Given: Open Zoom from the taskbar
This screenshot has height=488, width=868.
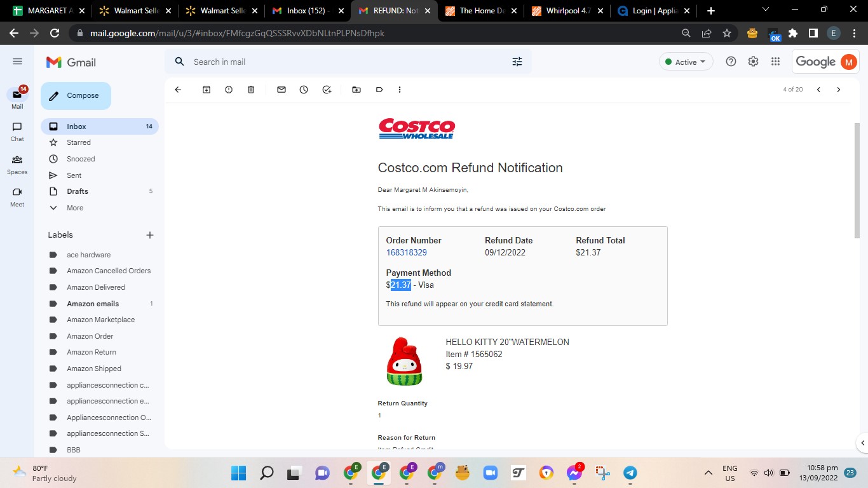Looking at the screenshot, I should 490,473.
